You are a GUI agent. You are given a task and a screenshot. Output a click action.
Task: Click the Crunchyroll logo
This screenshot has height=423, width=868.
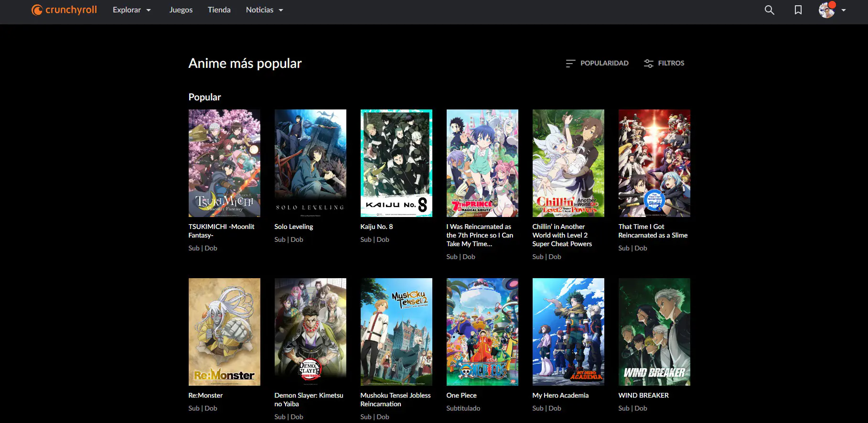[64, 10]
